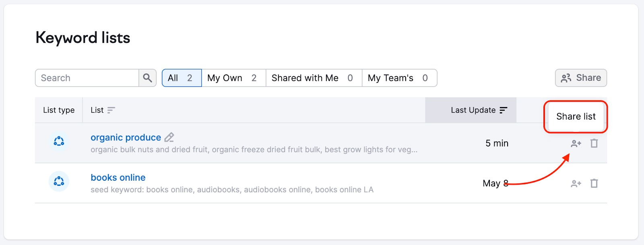
Task: Open the My Team's filter
Action: (x=398, y=78)
